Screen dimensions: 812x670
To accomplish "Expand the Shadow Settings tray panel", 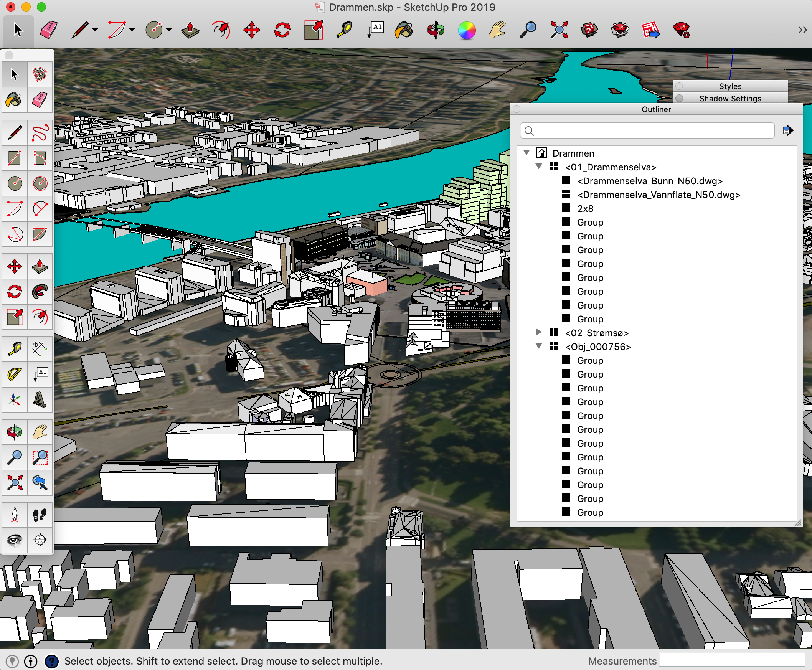I will click(x=730, y=98).
